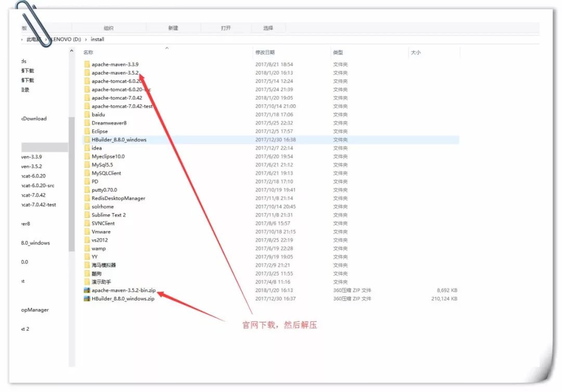This screenshot has height=392, width=562.
Task: Select the idea folder icon
Action: coord(87,148)
